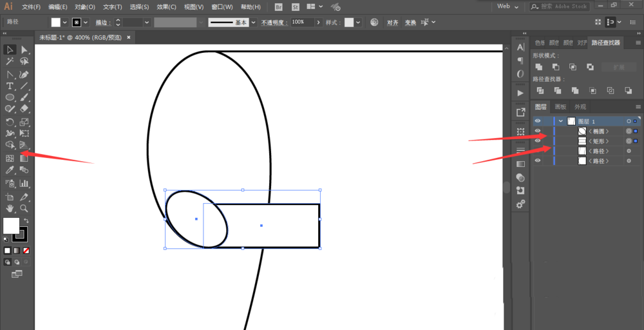Open the 基本 brush definition dropdown
644x330 pixels.
(x=253, y=22)
